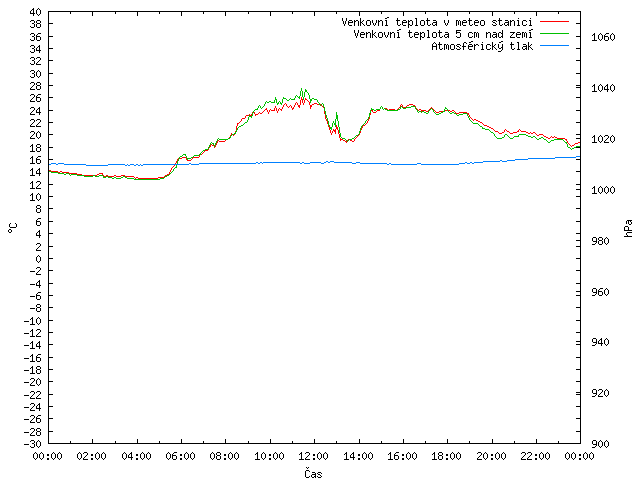Screen dimensions: 640x480
Task: Click legend label 'Venkovní teplota v meteo stanici'
Action: 437,22
